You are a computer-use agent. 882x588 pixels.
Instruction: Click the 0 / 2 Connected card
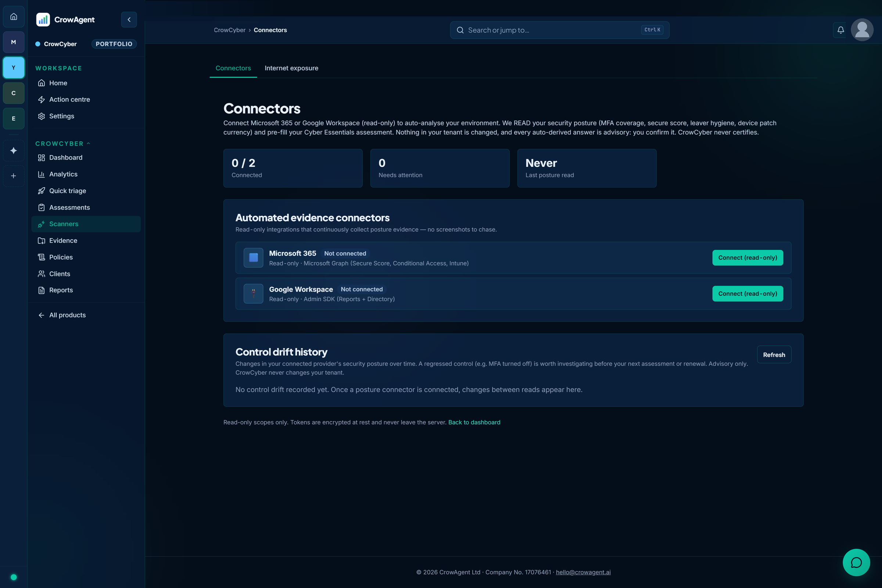pyautogui.click(x=293, y=168)
